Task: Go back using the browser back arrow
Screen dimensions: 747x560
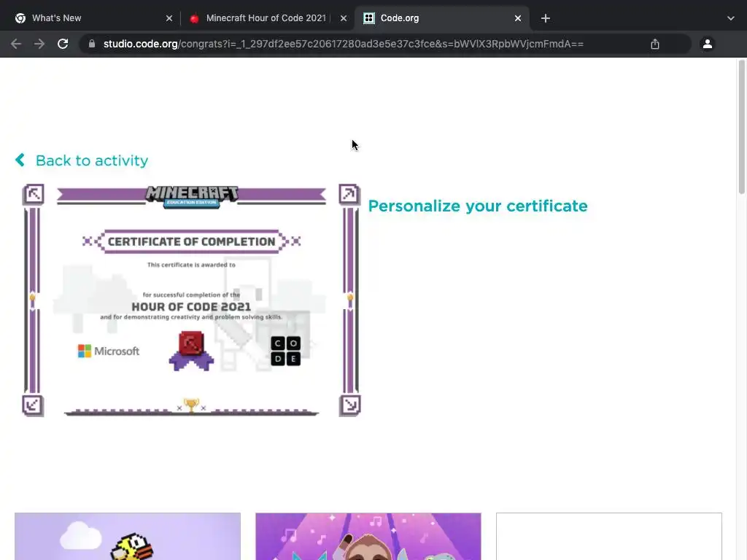Action: (x=16, y=44)
